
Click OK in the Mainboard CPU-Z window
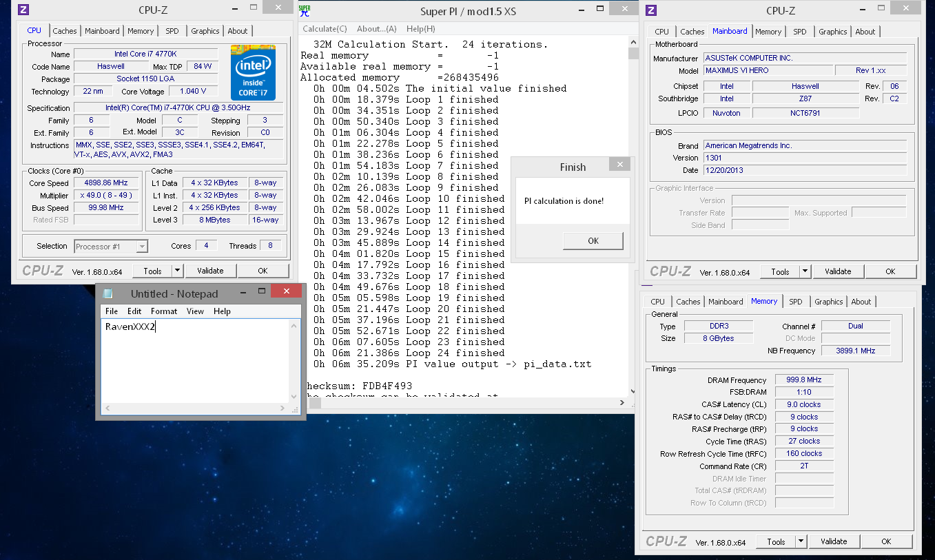click(x=890, y=271)
